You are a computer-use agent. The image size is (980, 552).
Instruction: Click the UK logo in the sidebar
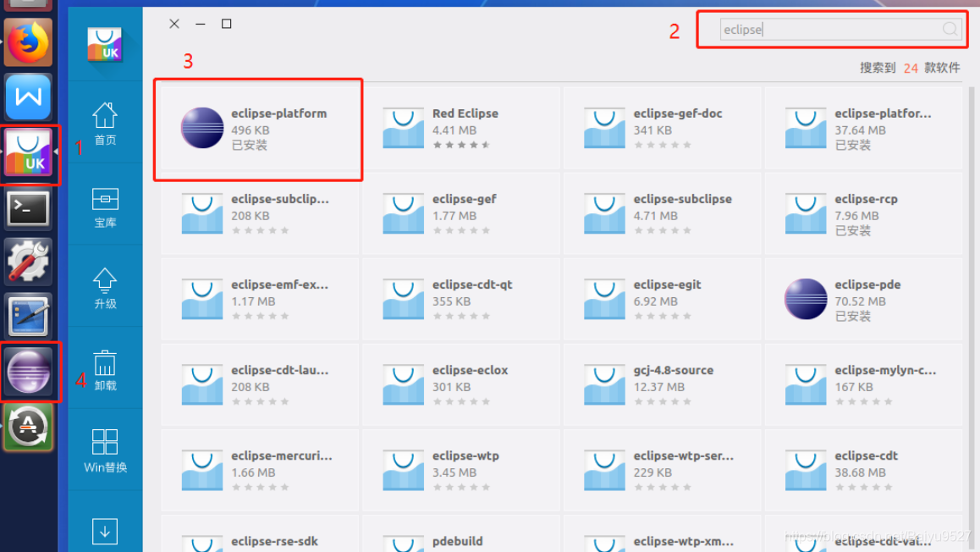click(x=104, y=44)
